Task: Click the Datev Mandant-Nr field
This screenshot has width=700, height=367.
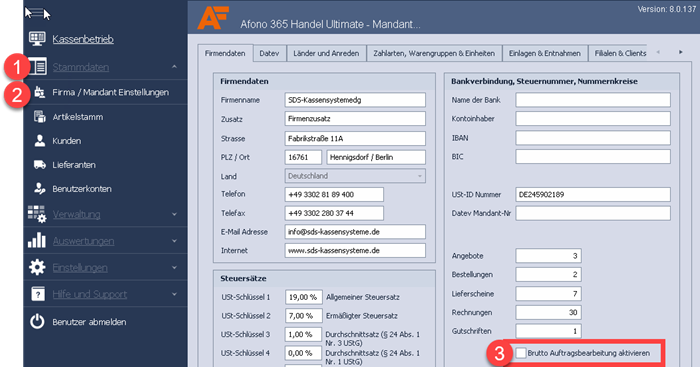Action: (x=593, y=213)
